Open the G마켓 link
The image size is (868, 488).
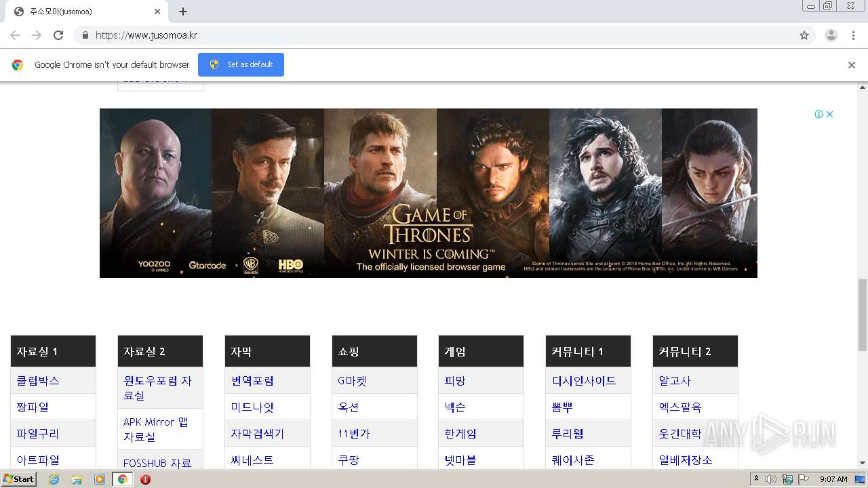[352, 381]
